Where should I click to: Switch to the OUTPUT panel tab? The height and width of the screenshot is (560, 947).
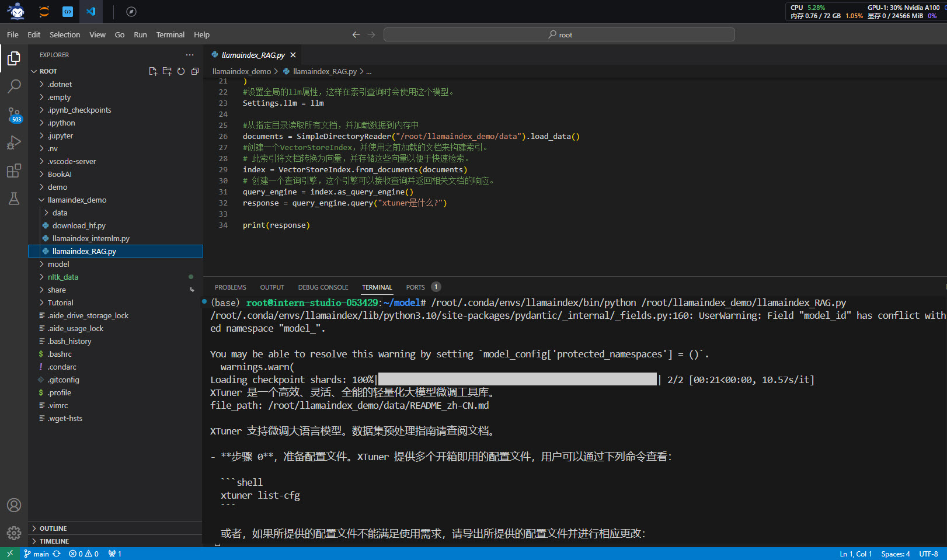click(272, 287)
